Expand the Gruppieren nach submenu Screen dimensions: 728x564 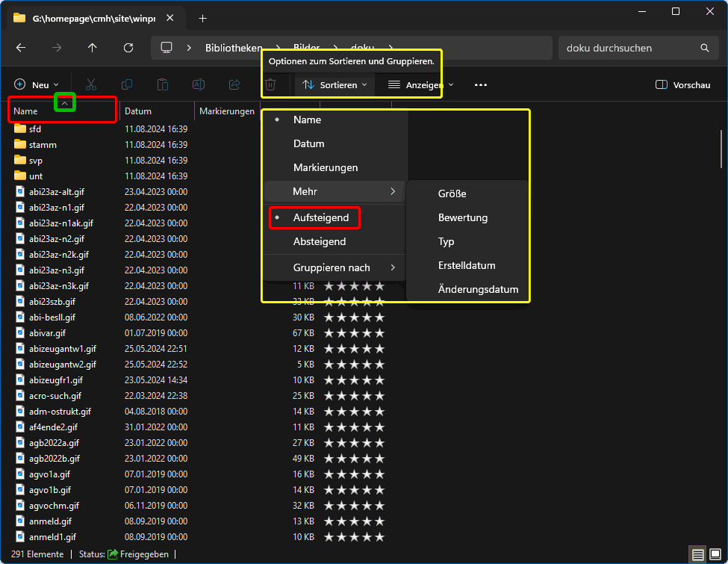[333, 267]
